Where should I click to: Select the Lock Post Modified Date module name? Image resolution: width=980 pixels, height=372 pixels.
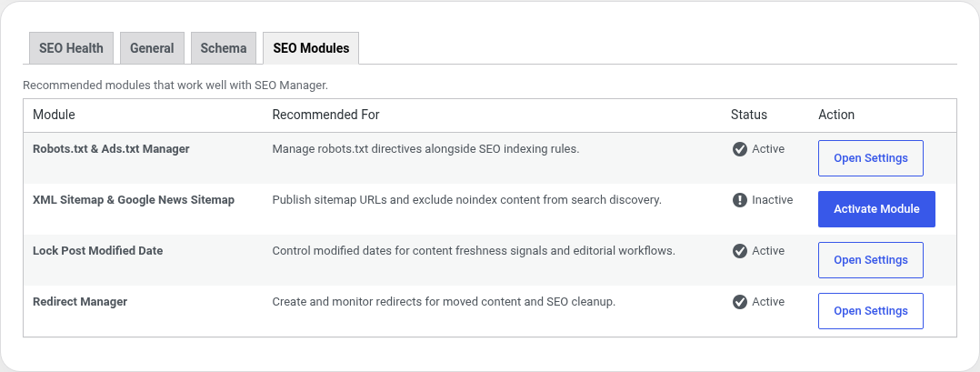97,251
